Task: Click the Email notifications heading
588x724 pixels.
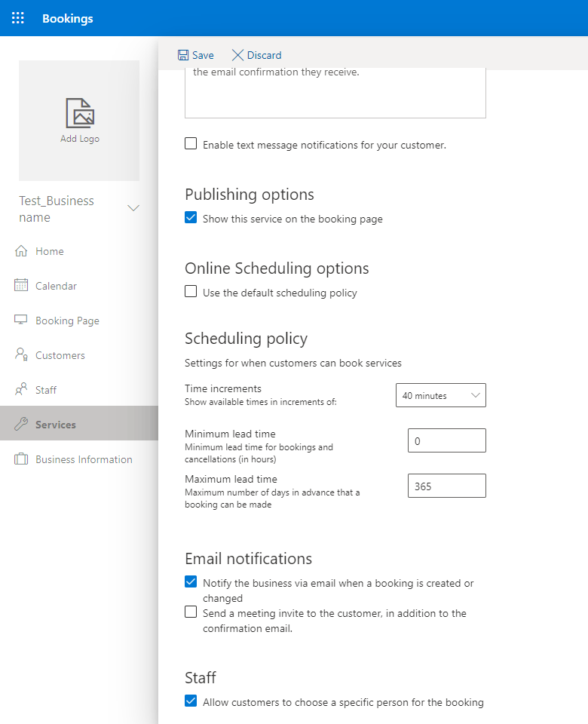Action: tap(248, 559)
